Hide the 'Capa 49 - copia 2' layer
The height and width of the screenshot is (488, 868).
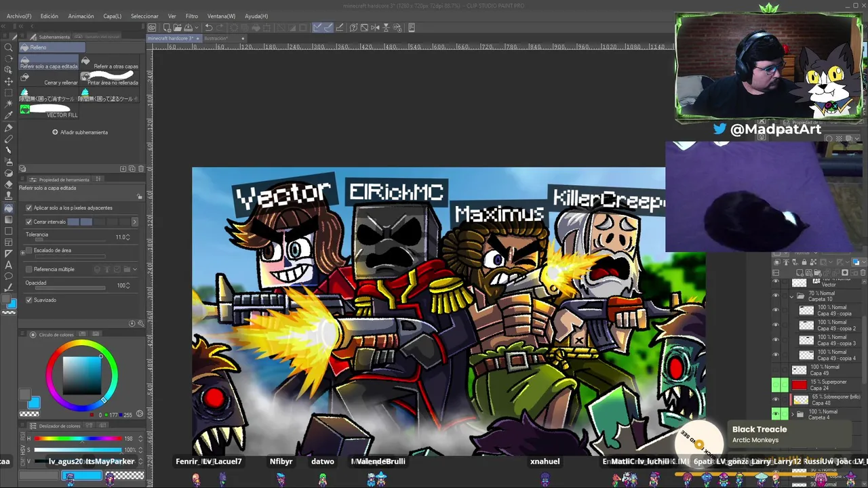coord(776,325)
